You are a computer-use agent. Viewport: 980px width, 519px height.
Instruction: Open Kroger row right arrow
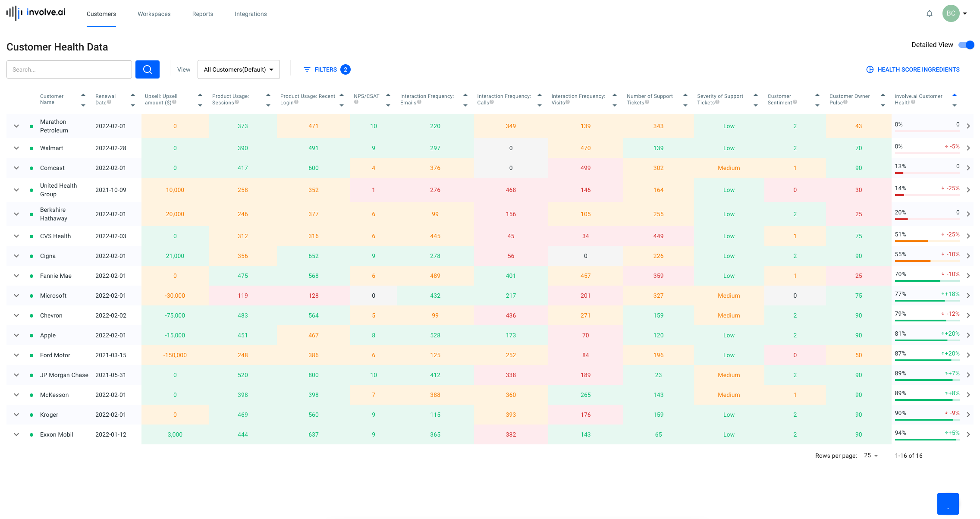[x=968, y=415]
